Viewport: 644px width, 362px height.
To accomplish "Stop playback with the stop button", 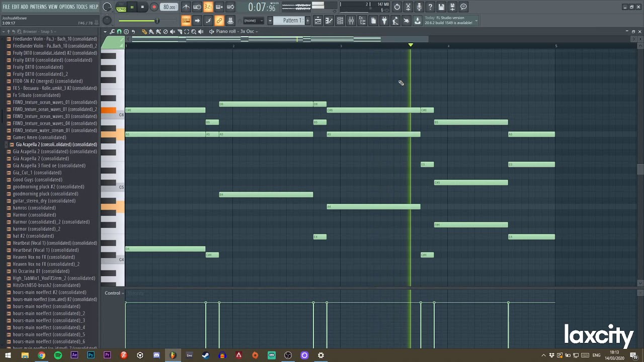I will [x=142, y=7].
